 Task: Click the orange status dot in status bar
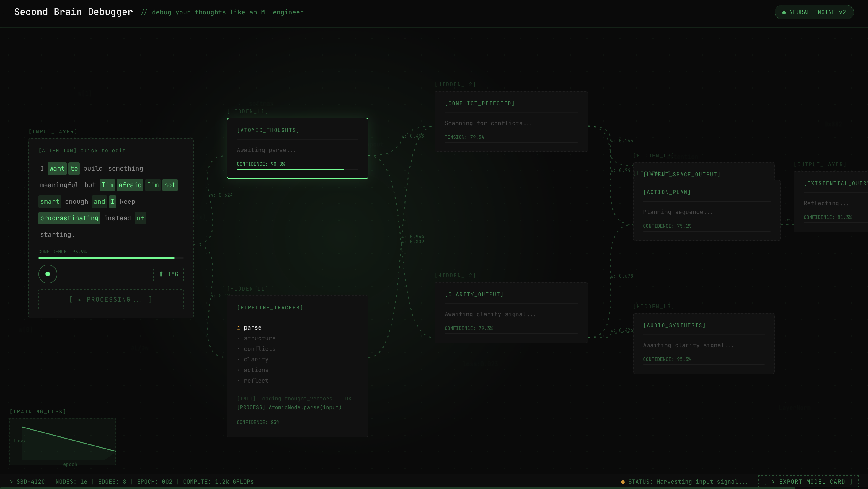point(623,482)
